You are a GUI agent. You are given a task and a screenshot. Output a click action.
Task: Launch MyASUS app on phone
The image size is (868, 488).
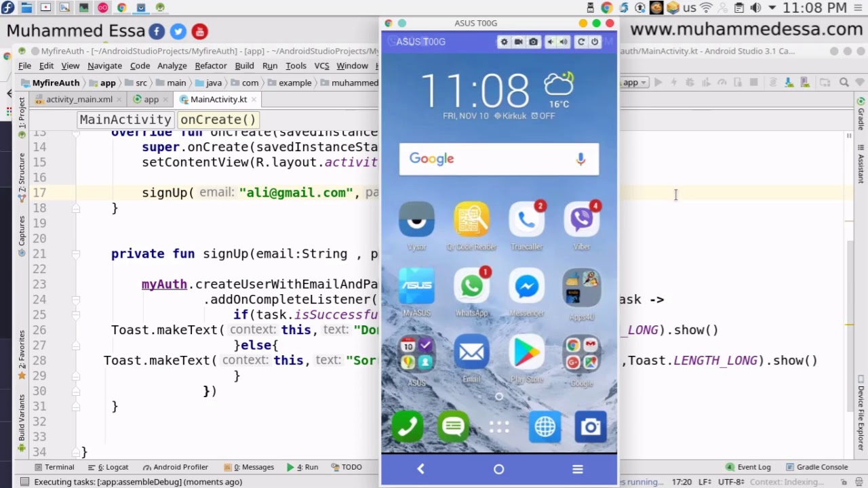(x=416, y=293)
